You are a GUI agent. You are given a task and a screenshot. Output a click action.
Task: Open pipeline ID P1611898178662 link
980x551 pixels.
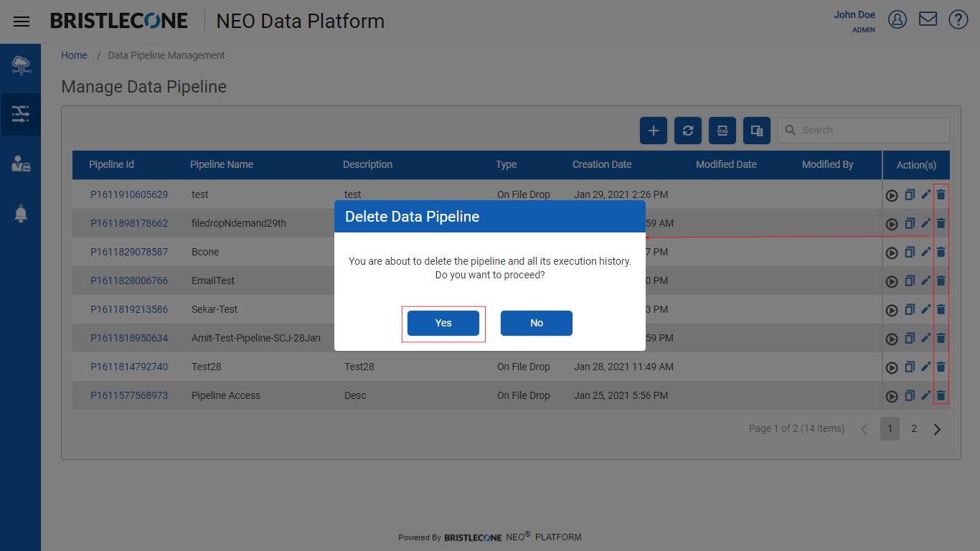pos(129,223)
